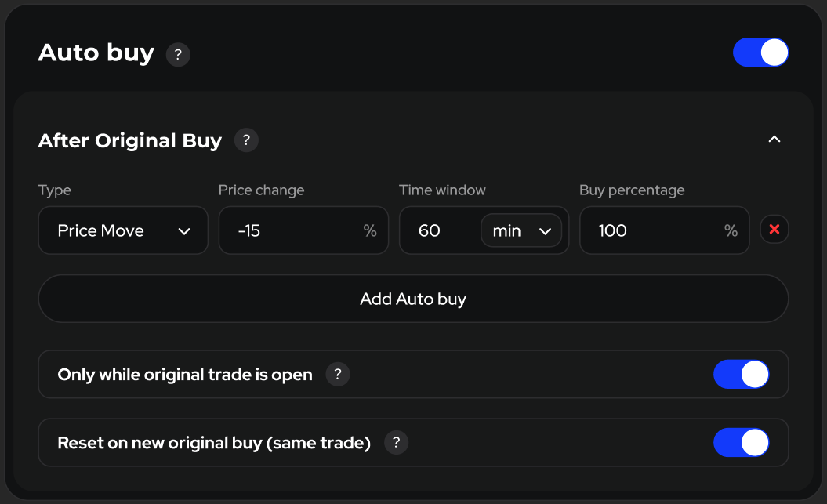
Task: Open the Type dropdown showing Price Move
Action: click(123, 230)
